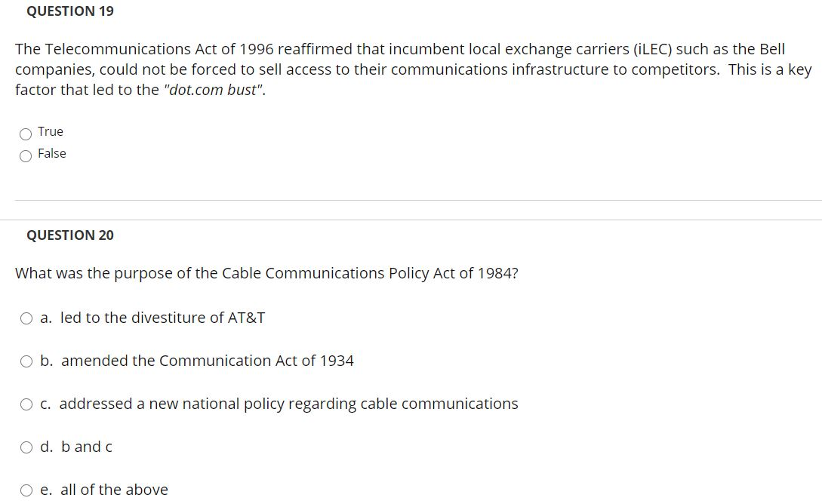Click the QUESTION 19 heading

pyautogui.click(x=70, y=11)
